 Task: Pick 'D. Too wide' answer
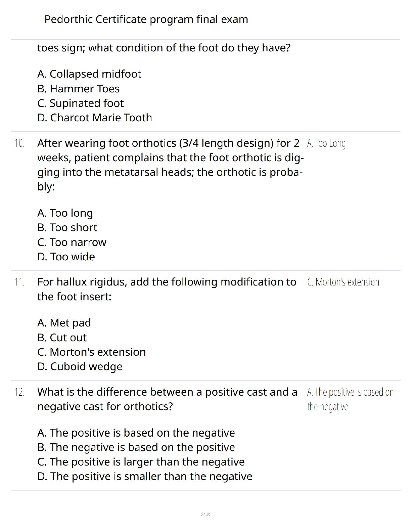pos(66,257)
